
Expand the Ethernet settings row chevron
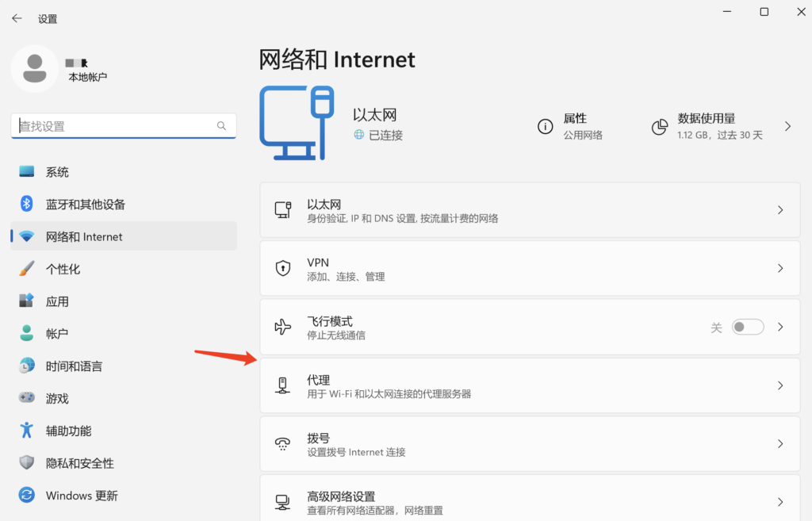click(x=780, y=210)
